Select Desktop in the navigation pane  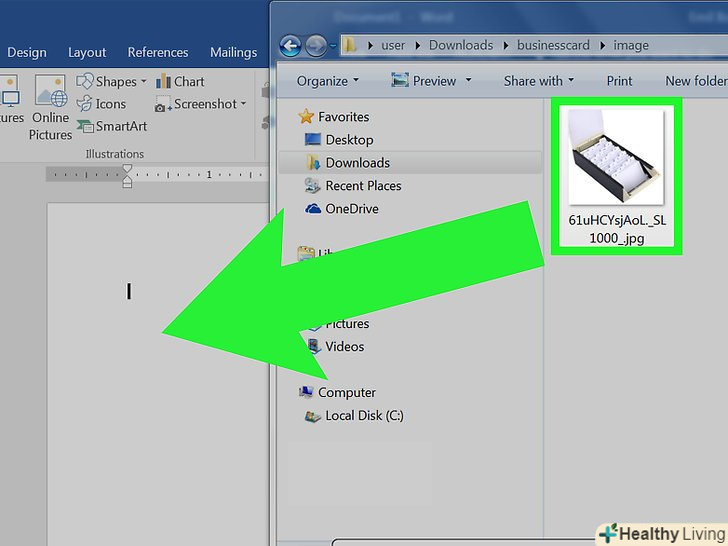[x=339, y=139]
